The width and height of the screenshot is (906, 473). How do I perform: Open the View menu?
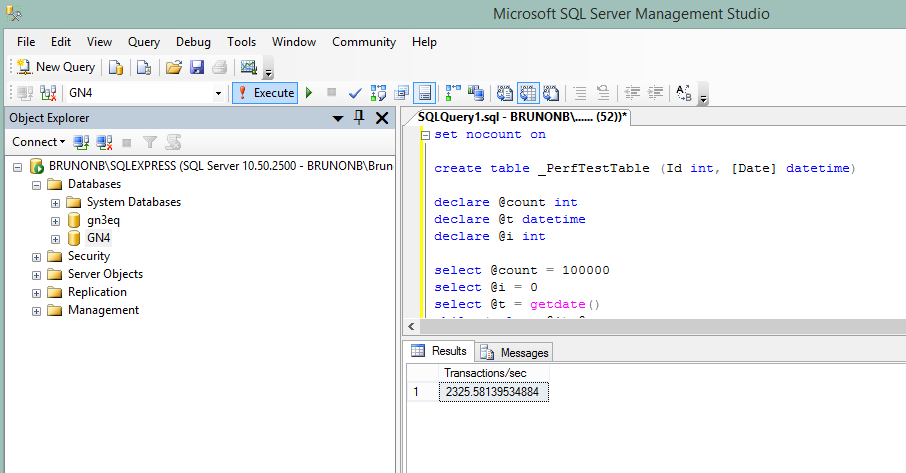pyautogui.click(x=99, y=42)
